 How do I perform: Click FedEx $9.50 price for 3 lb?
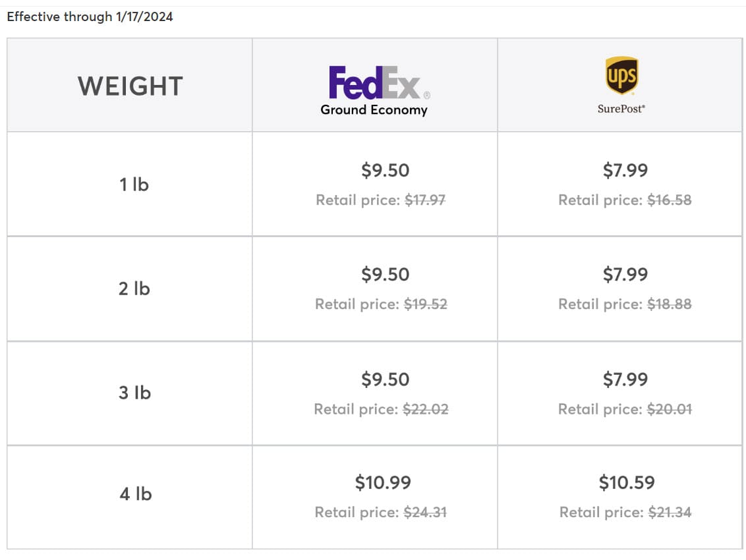pyautogui.click(x=385, y=379)
